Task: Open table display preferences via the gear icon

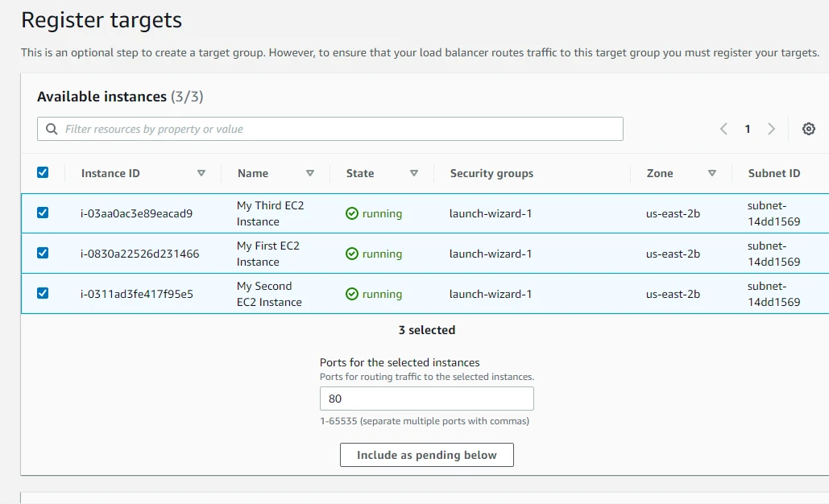Action: [x=809, y=129]
